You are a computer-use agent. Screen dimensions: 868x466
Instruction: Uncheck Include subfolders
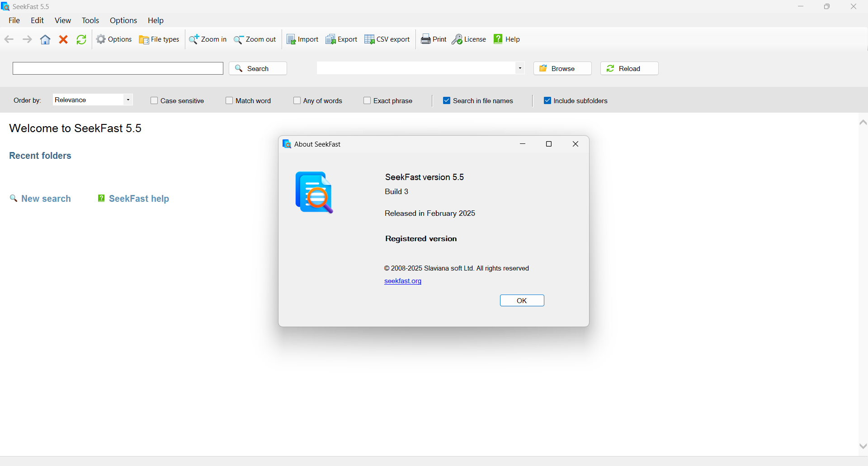point(547,100)
